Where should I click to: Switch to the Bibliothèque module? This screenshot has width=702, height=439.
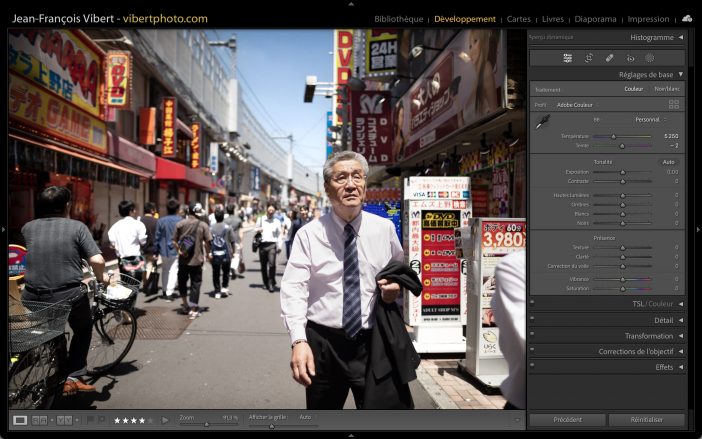point(398,19)
